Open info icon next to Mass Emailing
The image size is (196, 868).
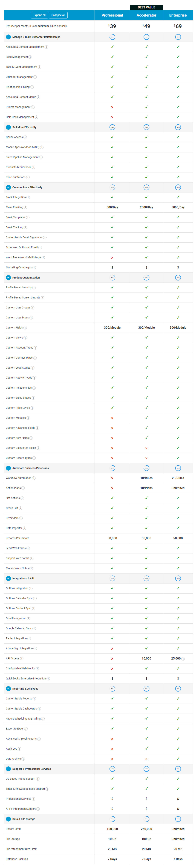pos(26,208)
